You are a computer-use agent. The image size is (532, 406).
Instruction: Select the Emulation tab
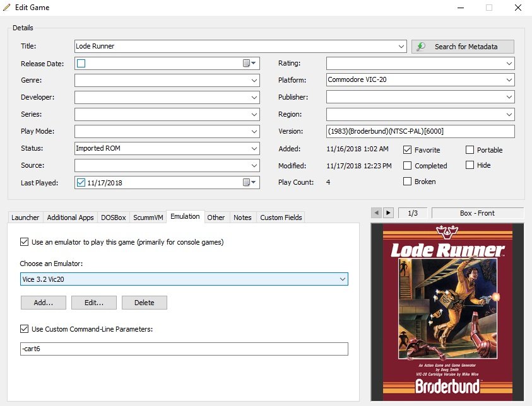tap(186, 216)
